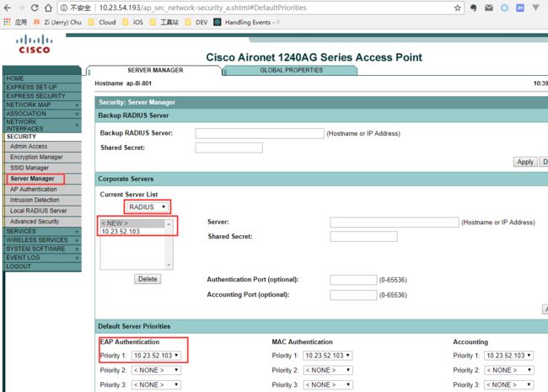Open HOME in the sidebar

point(15,78)
